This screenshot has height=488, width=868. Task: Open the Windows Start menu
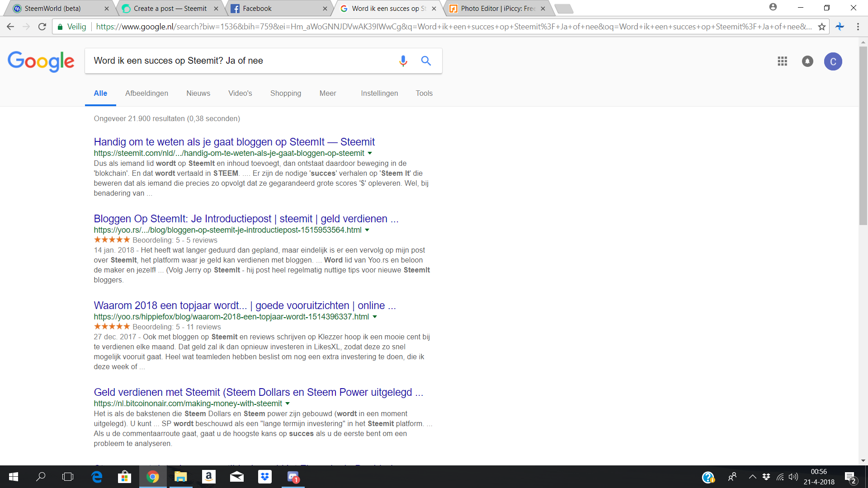click(x=14, y=477)
